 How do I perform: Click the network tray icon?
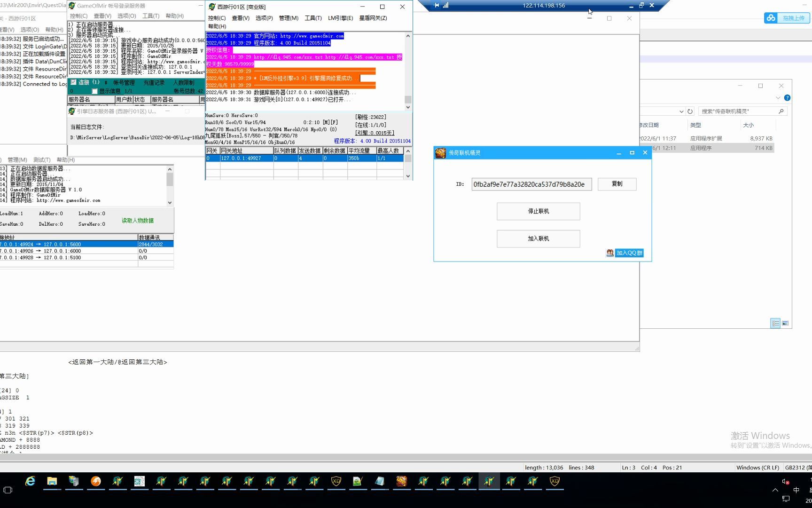[x=785, y=499]
